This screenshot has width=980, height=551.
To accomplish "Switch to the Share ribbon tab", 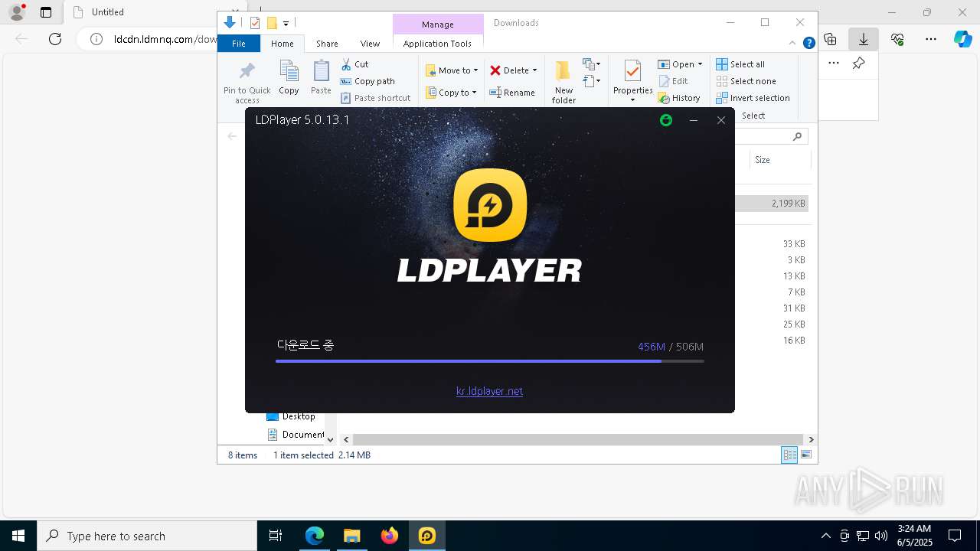I will tap(327, 44).
